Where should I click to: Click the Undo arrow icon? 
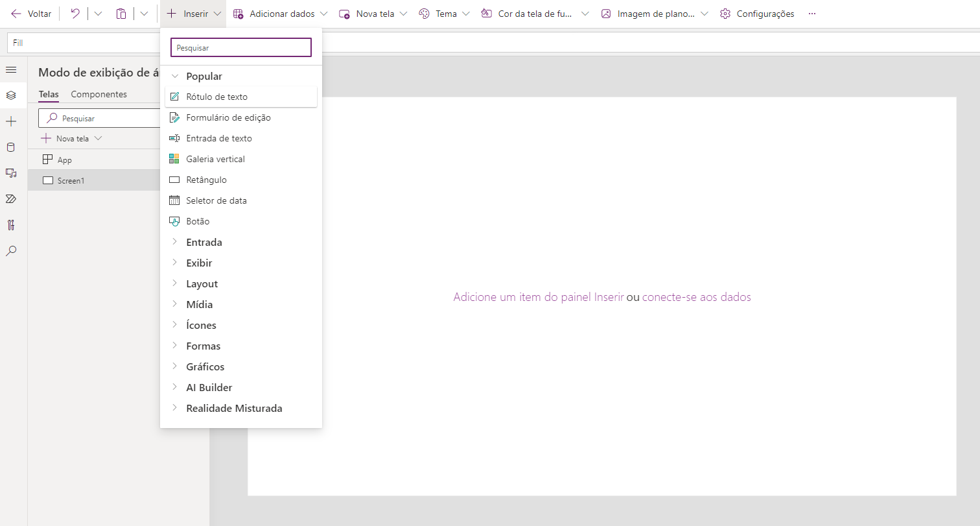point(75,14)
